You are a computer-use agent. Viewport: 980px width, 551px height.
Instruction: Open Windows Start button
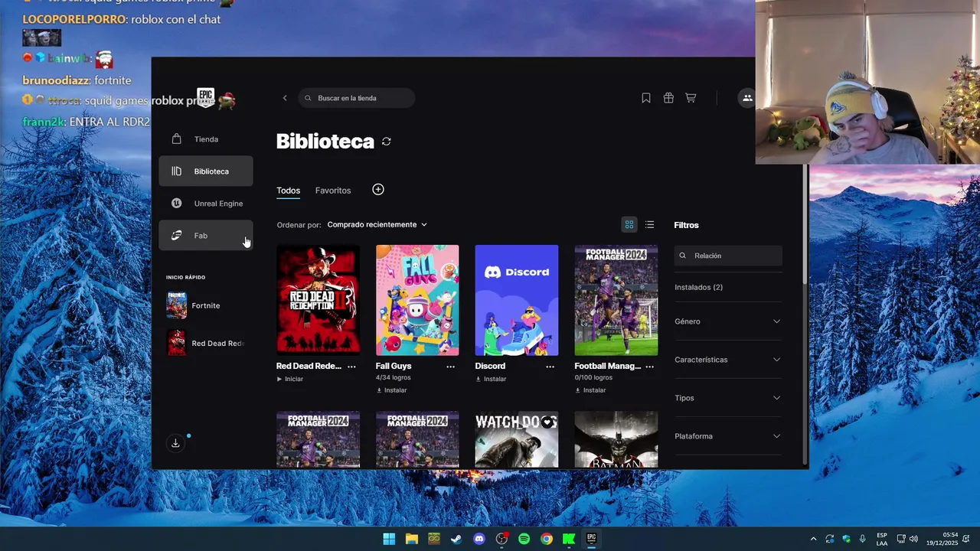389,539
